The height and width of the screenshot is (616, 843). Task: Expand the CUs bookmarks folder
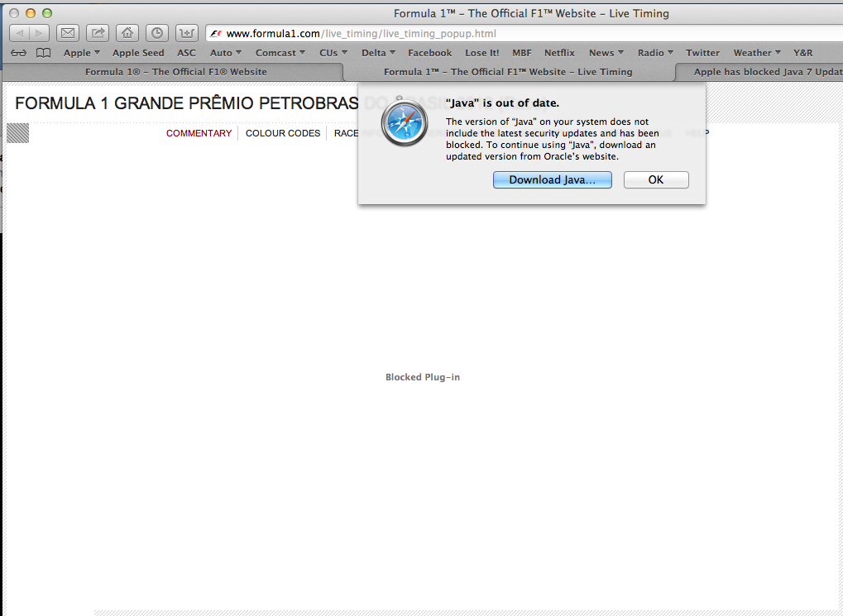coord(333,53)
